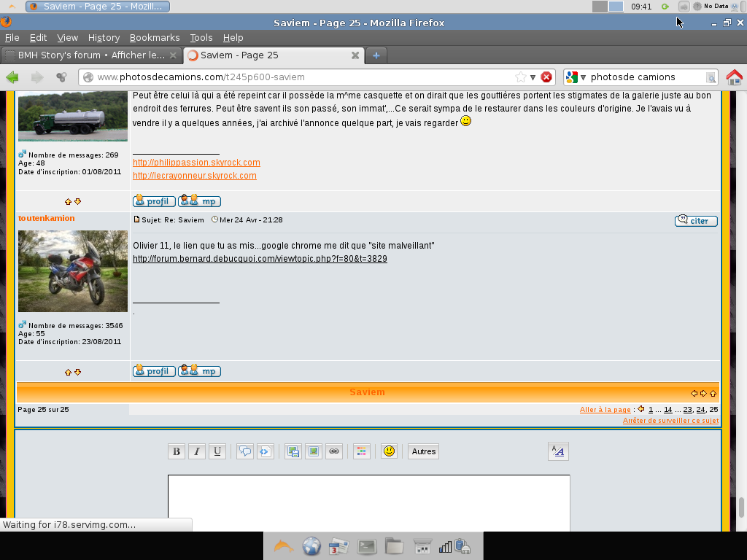This screenshot has height=560, width=747.
Task: Bookmark this page with the star icon
Action: (520, 77)
